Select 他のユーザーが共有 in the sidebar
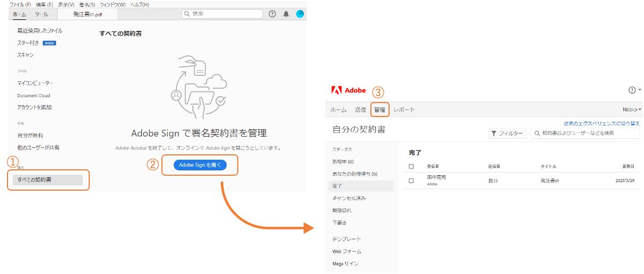Screen dimensions: 644x274 pos(38,147)
